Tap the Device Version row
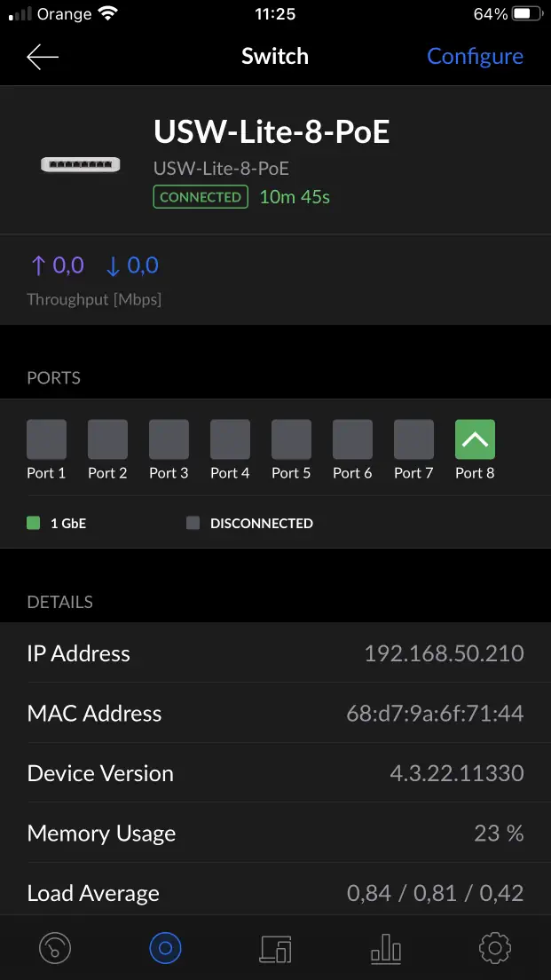 coord(275,773)
